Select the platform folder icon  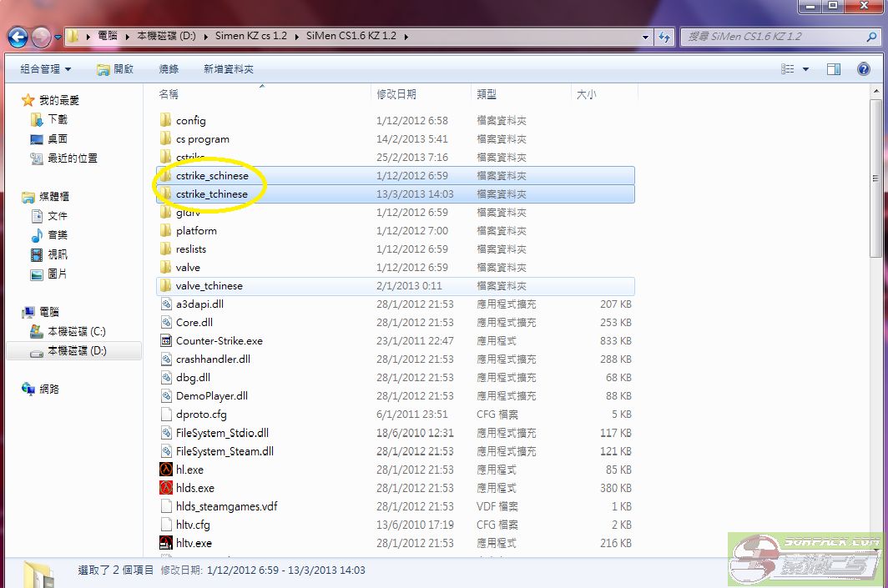click(x=165, y=230)
